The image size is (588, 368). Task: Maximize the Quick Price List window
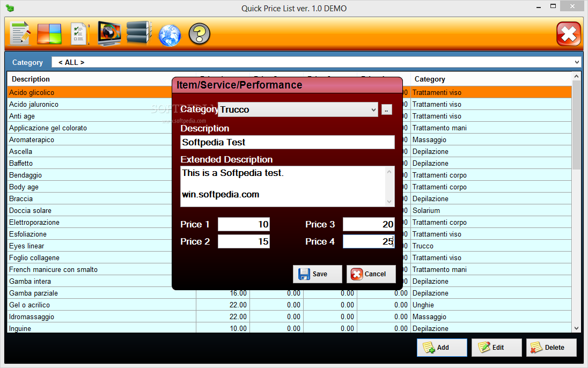[553, 6]
